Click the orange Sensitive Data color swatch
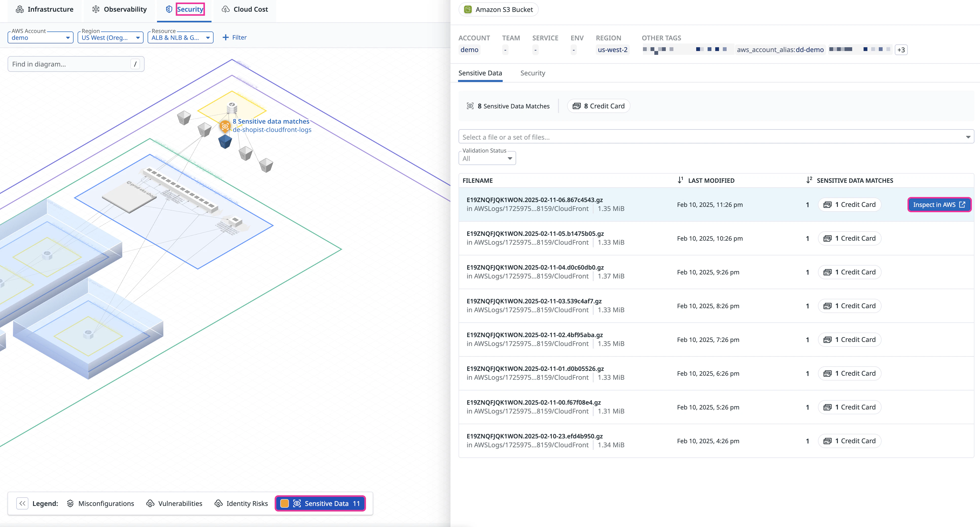The image size is (980, 527). pos(284,503)
